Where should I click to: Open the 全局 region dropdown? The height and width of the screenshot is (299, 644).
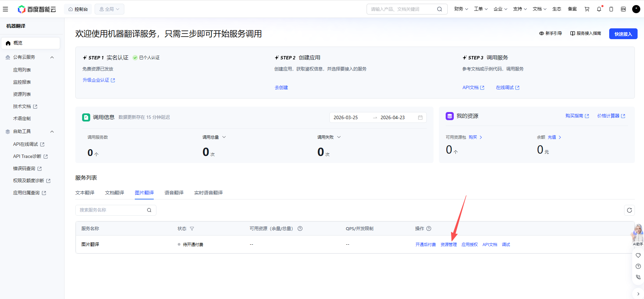click(109, 9)
